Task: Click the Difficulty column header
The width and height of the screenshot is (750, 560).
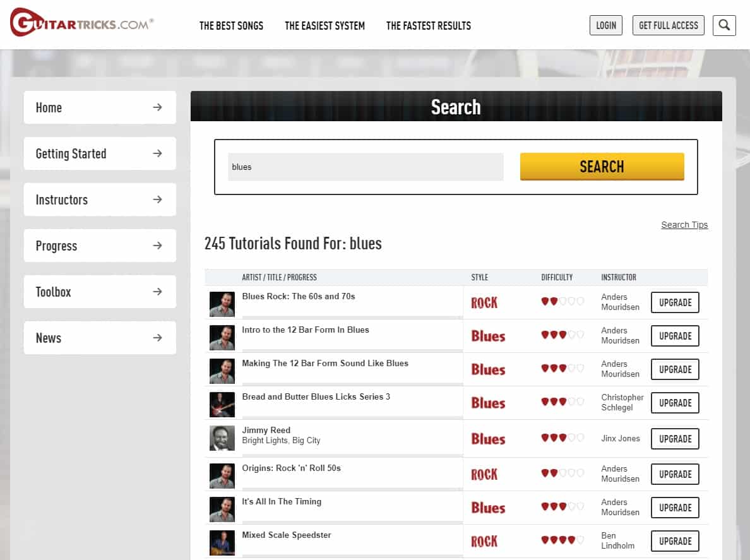Action: pyautogui.click(x=557, y=277)
